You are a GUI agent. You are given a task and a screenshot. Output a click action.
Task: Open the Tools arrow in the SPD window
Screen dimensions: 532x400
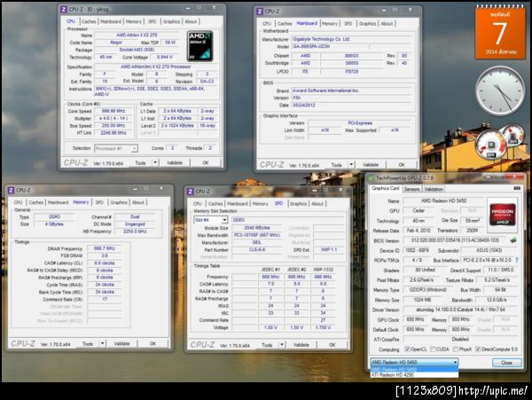coord(282,345)
